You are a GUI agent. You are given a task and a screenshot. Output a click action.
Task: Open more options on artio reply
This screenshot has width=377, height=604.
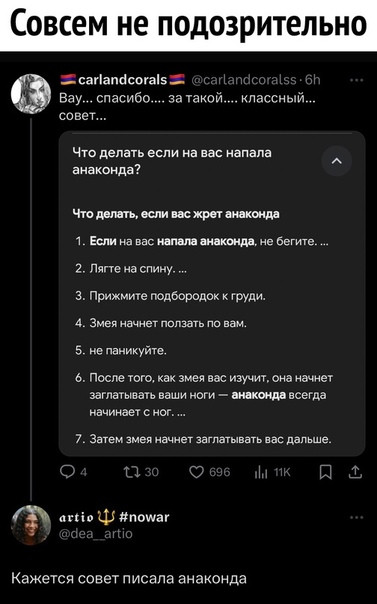(357, 517)
